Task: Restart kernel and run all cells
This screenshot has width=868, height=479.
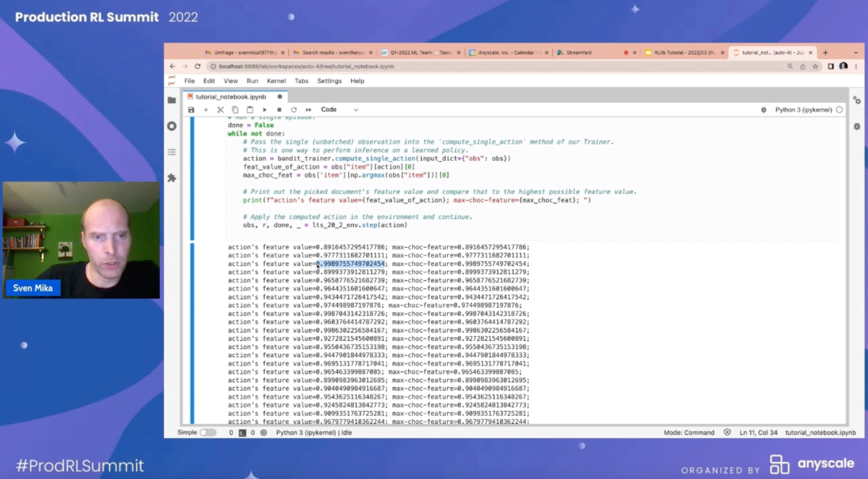Action: (x=309, y=110)
